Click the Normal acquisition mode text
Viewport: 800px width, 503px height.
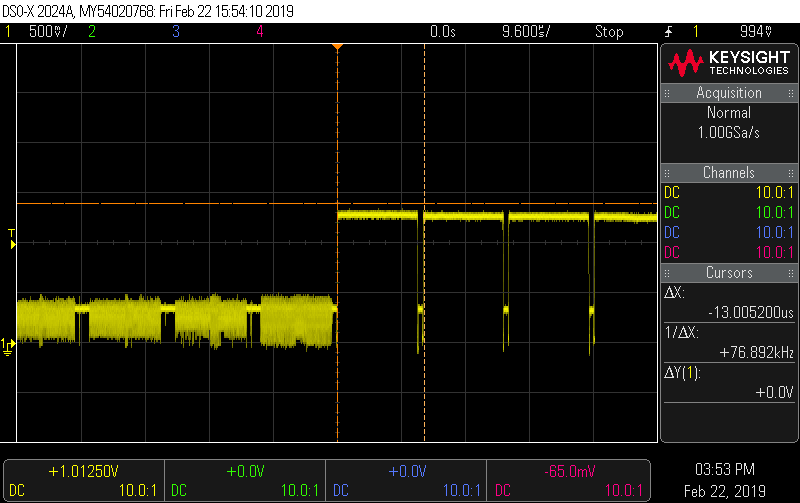729,113
